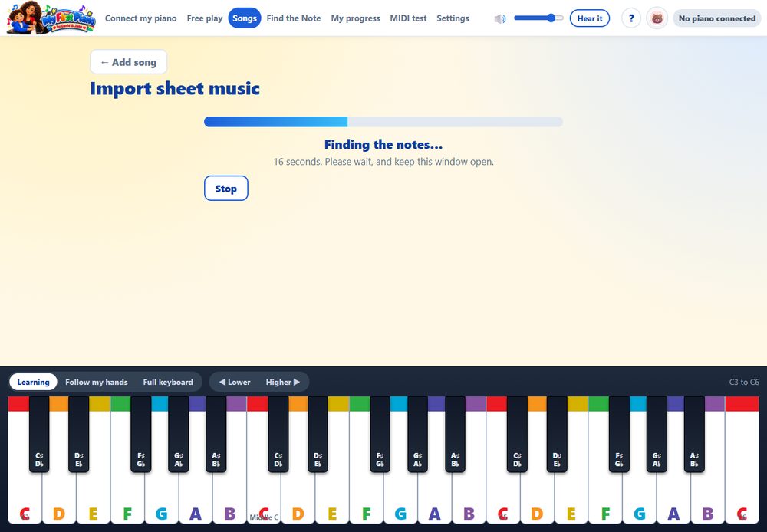Play the D♯/E♭ black key in the lowest octave
The image size is (767, 532).
click(x=79, y=434)
